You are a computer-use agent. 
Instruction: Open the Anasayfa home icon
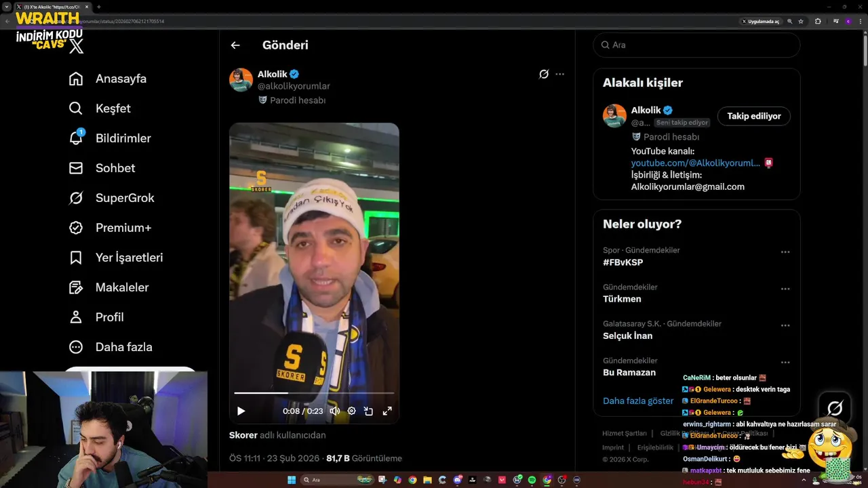(x=76, y=79)
